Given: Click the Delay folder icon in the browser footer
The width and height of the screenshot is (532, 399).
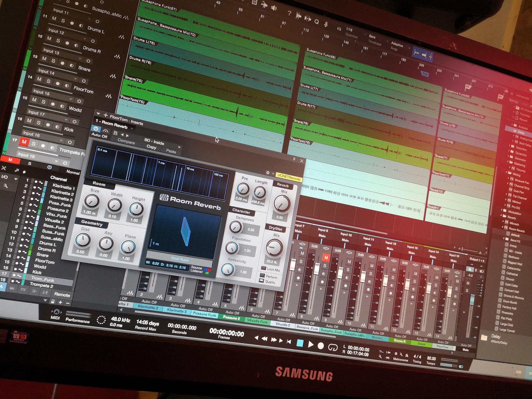Looking at the screenshot, I should [484, 338].
